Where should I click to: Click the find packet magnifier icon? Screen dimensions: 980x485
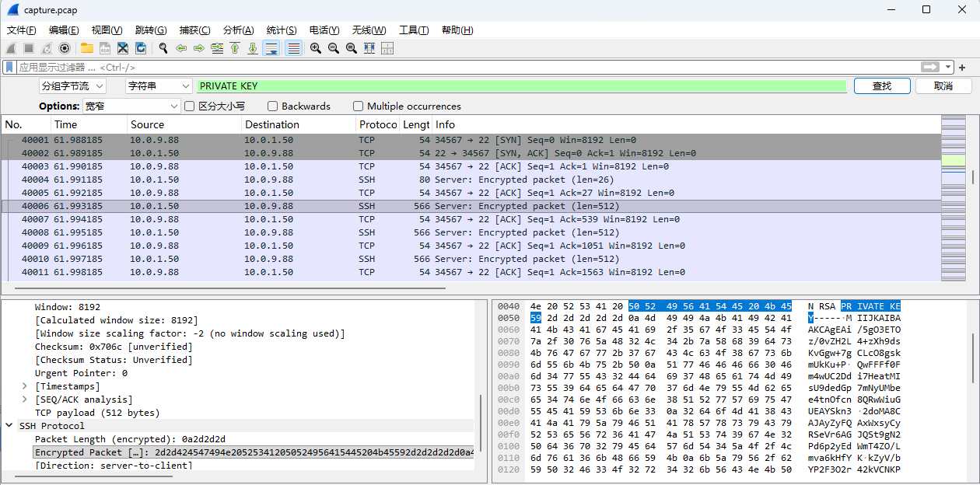(x=163, y=48)
